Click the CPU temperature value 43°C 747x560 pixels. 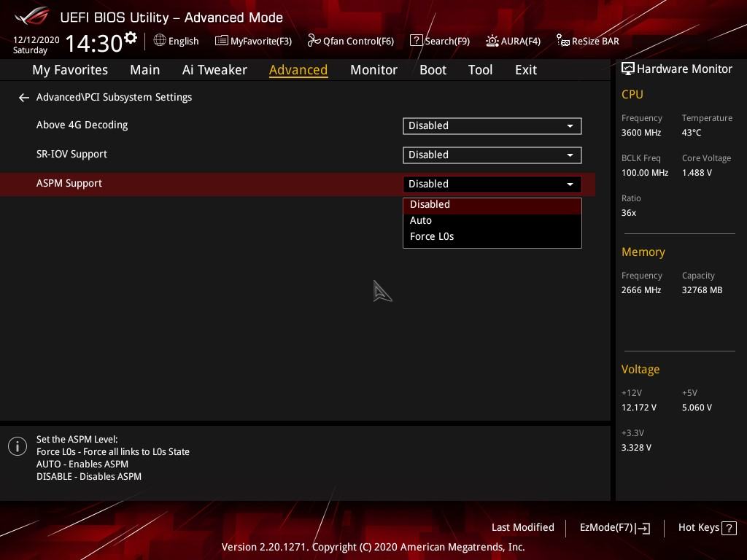coord(692,133)
